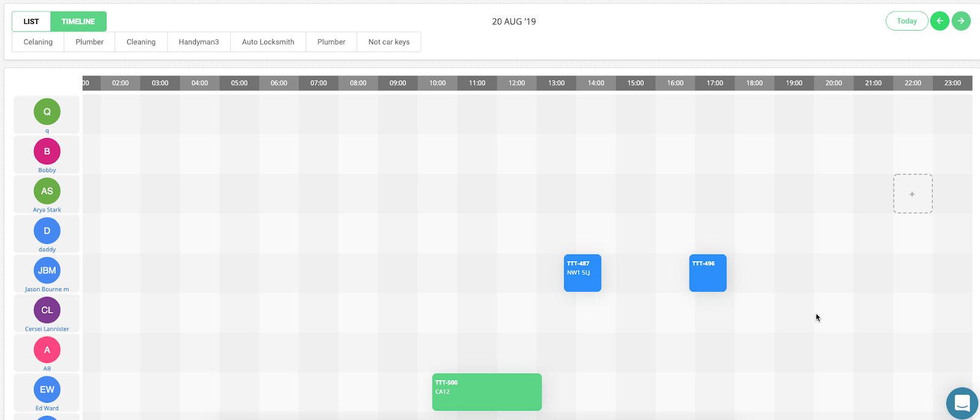Image resolution: width=980 pixels, height=420 pixels.
Task: Click the green Q avatar
Action: point(47,112)
